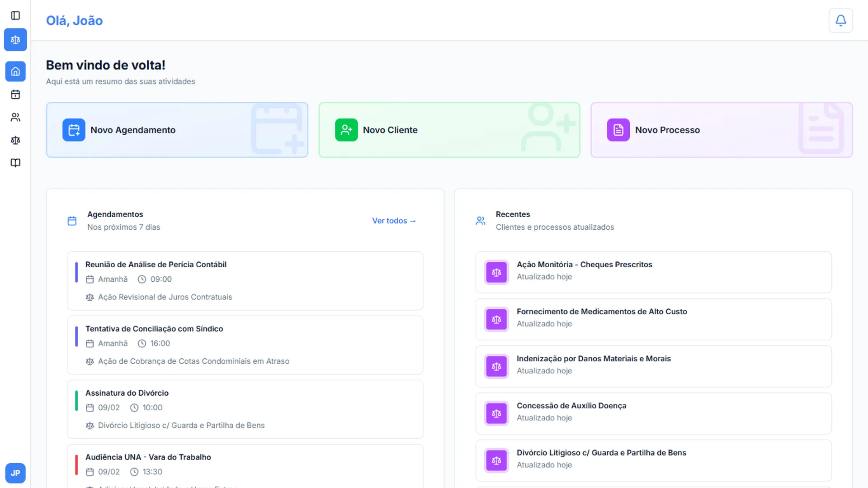
Task: Click the scales icon beside Ação Monitória
Action: click(496, 272)
